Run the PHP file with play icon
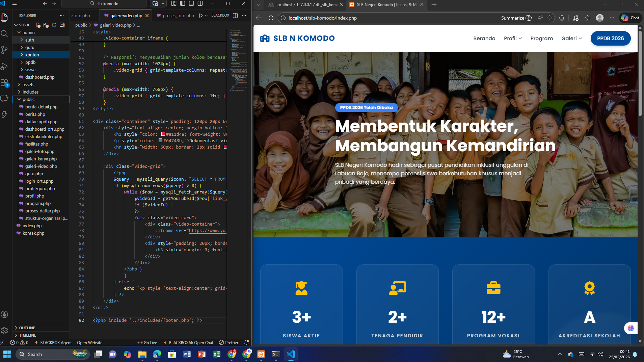 point(201,16)
